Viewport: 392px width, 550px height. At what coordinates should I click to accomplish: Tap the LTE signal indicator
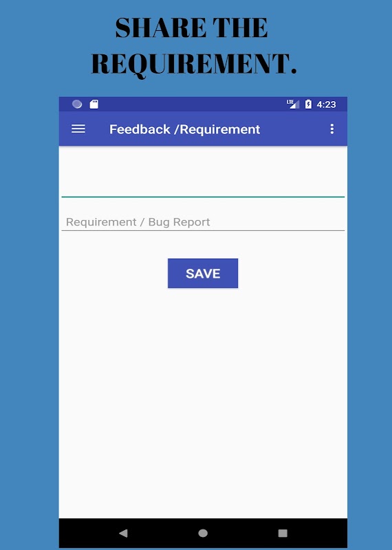click(293, 104)
